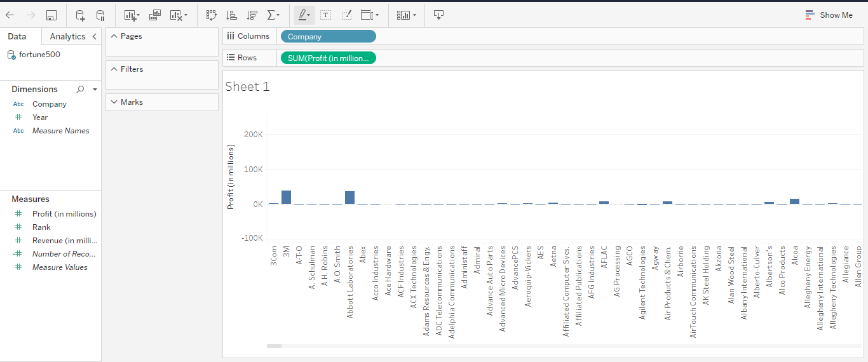The image size is (868, 362).
Task: Click the fortune500 data source icon
Action: (x=11, y=55)
